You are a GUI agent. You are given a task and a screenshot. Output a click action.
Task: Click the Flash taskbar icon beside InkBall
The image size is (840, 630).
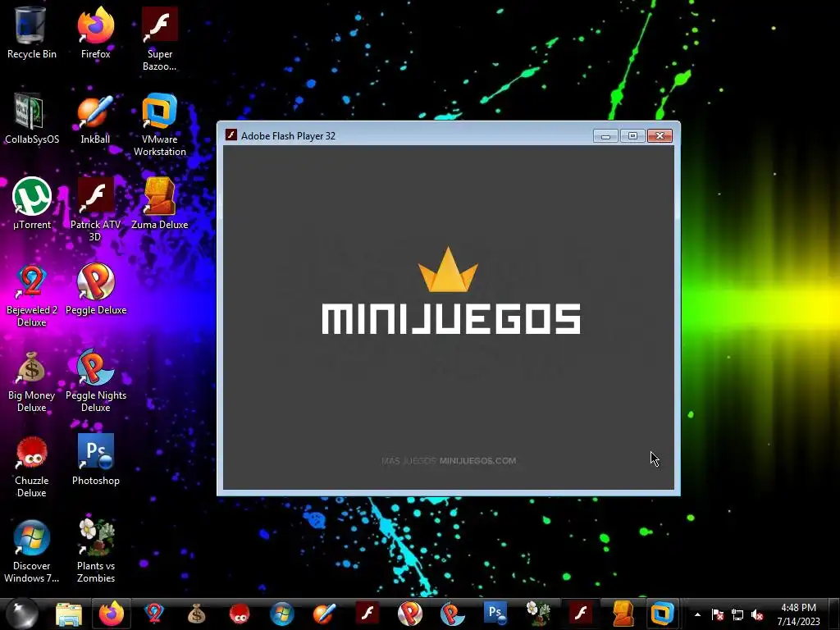click(x=367, y=614)
